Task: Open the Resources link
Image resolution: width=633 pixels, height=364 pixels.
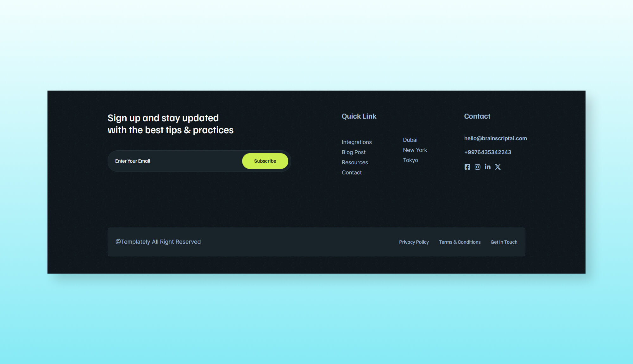Action: coord(355,162)
